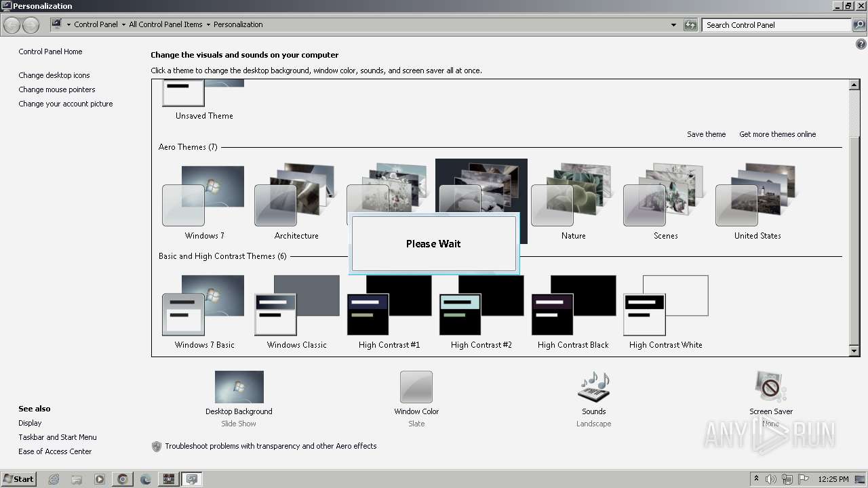This screenshot has width=868, height=488.
Task: Select the United States theme
Action: click(757, 202)
